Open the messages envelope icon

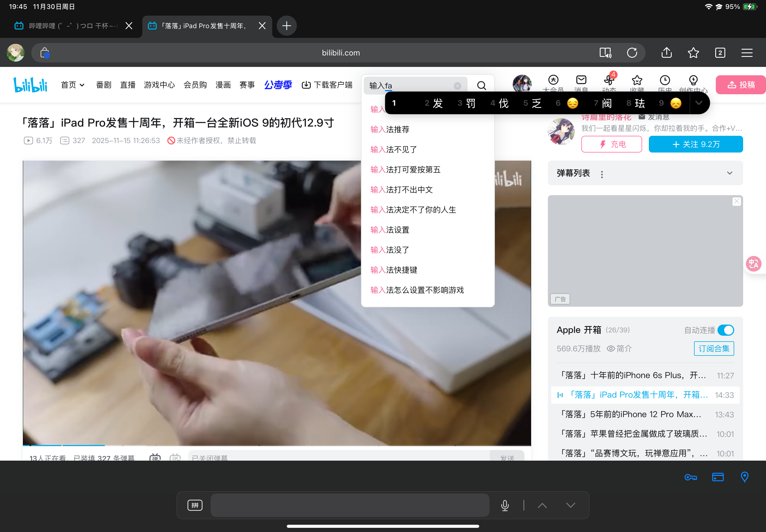click(581, 80)
